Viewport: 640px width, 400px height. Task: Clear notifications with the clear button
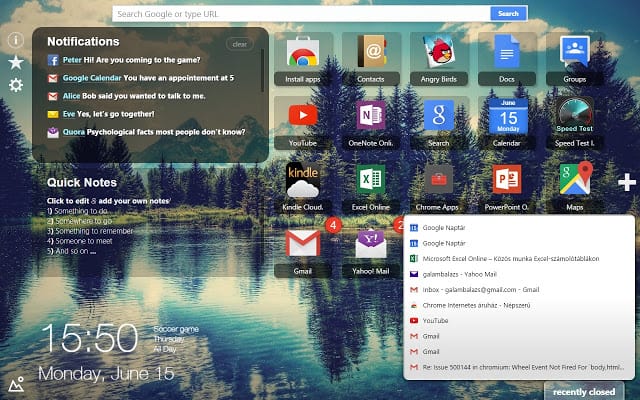pyautogui.click(x=240, y=44)
